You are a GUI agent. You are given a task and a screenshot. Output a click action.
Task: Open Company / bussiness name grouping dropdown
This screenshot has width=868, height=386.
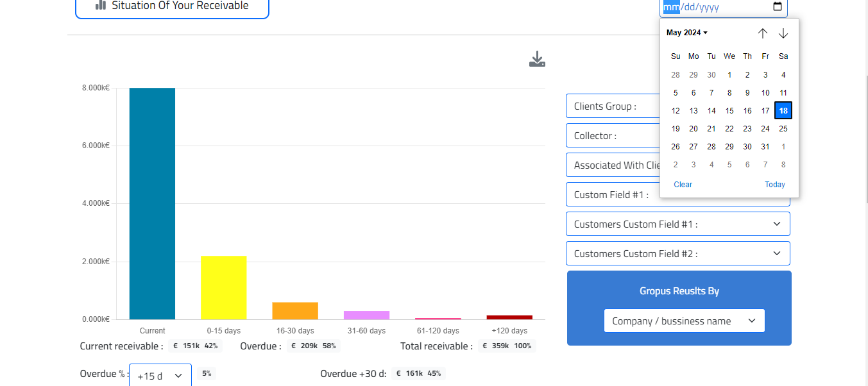pyautogui.click(x=684, y=321)
